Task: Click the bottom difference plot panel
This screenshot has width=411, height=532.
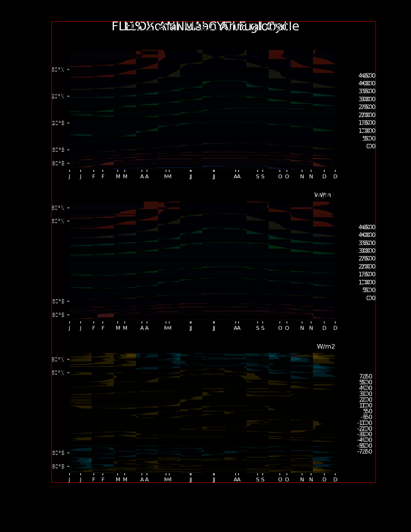Action: pyautogui.click(x=202, y=413)
